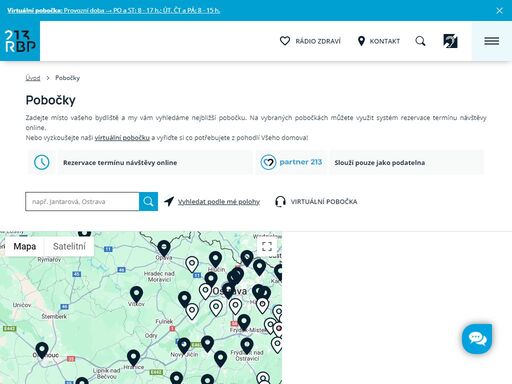Open the live chat bubble

[477, 339]
